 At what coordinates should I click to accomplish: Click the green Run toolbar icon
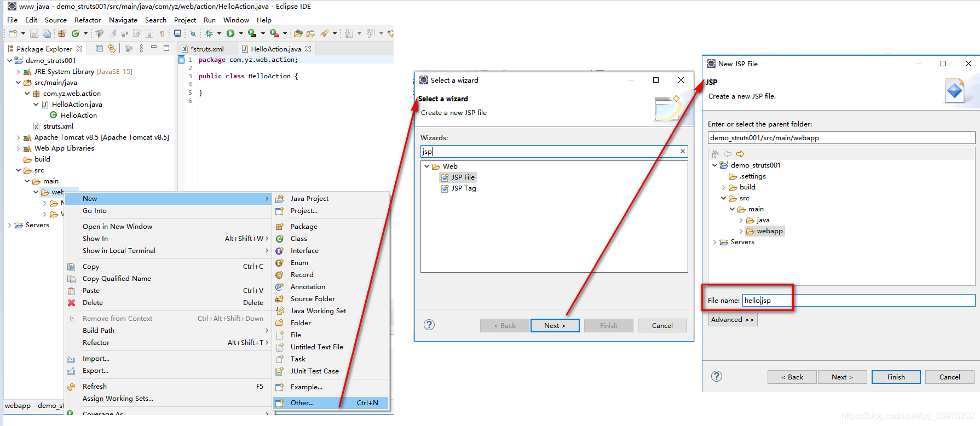point(230,33)
